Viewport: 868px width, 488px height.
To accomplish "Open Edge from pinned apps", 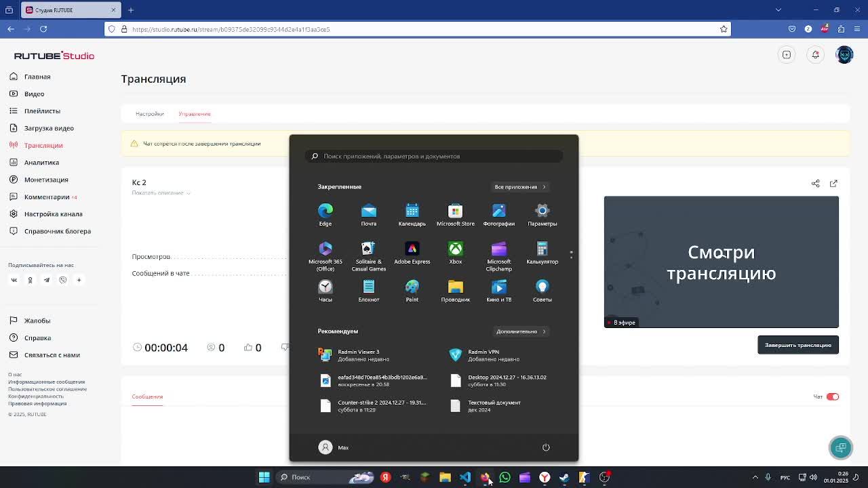I will [325, 214].
